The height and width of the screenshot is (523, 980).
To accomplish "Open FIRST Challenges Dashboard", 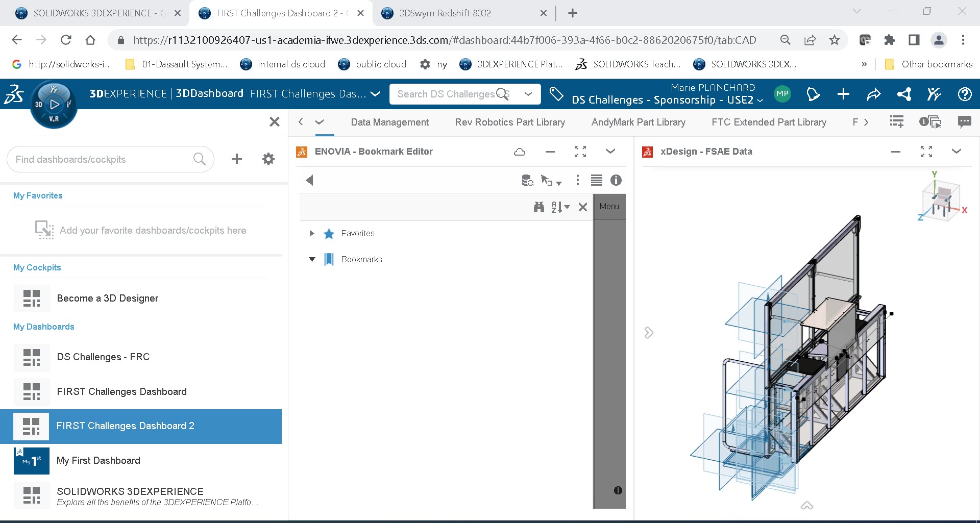I will (x=141, y=392).
